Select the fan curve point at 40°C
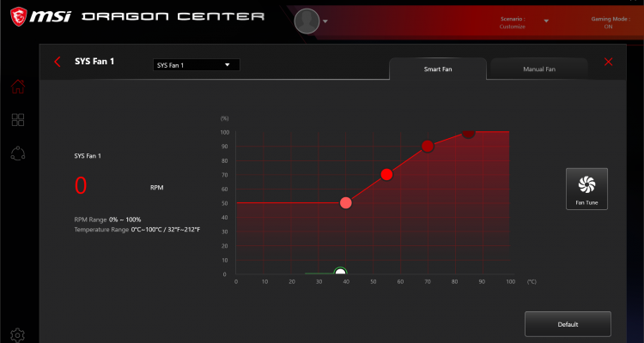644x343 pixels. 346,203
